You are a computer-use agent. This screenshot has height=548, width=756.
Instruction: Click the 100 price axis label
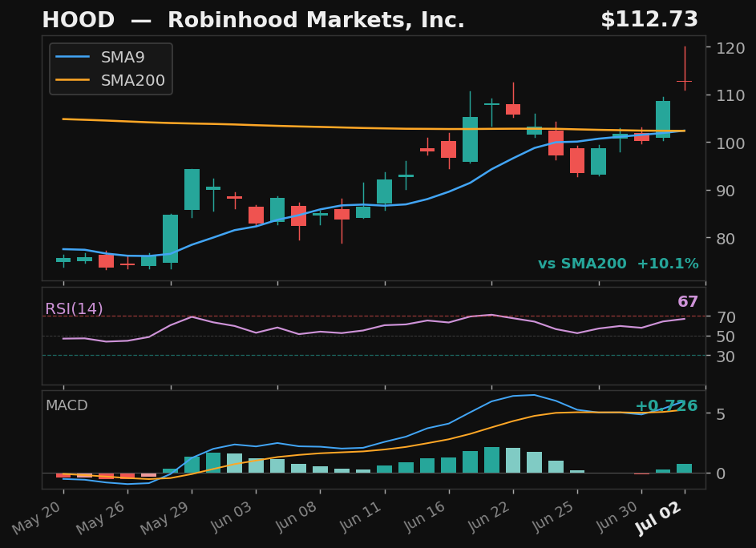click(x=730, y=143)
